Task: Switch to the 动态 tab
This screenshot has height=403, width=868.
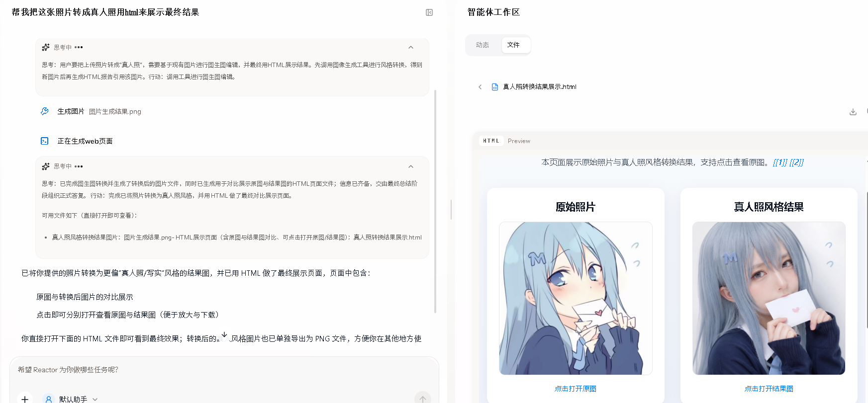Action: 482,45
